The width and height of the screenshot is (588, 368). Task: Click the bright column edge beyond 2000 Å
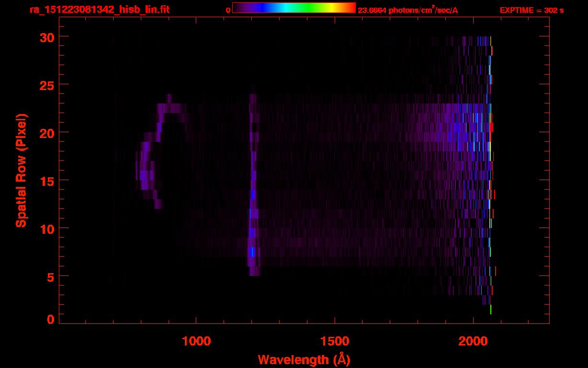click(x=490, y=175)
